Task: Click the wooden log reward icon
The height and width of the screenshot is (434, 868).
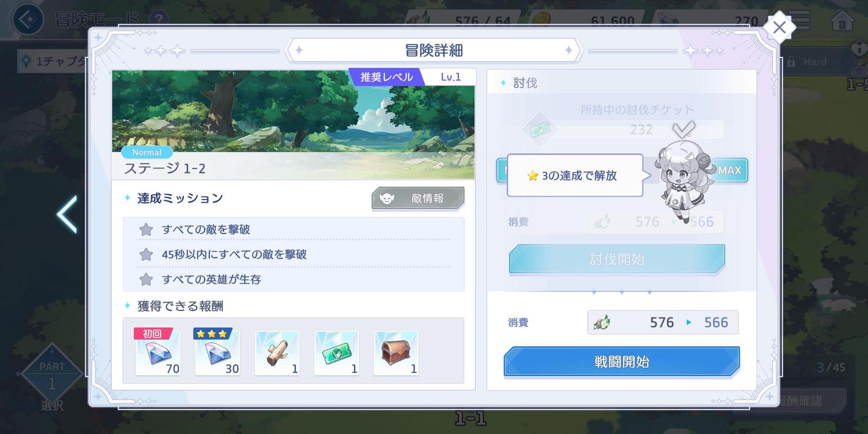Action: 277,353
